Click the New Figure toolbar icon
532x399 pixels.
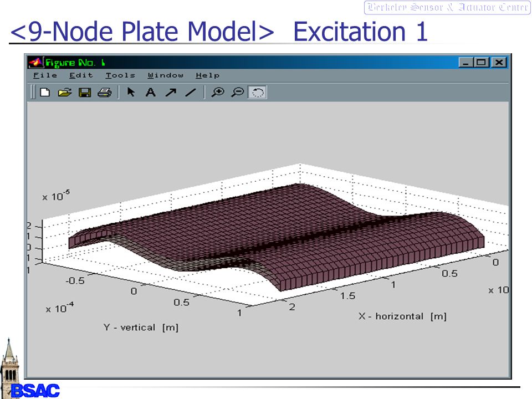pos(45,93)
